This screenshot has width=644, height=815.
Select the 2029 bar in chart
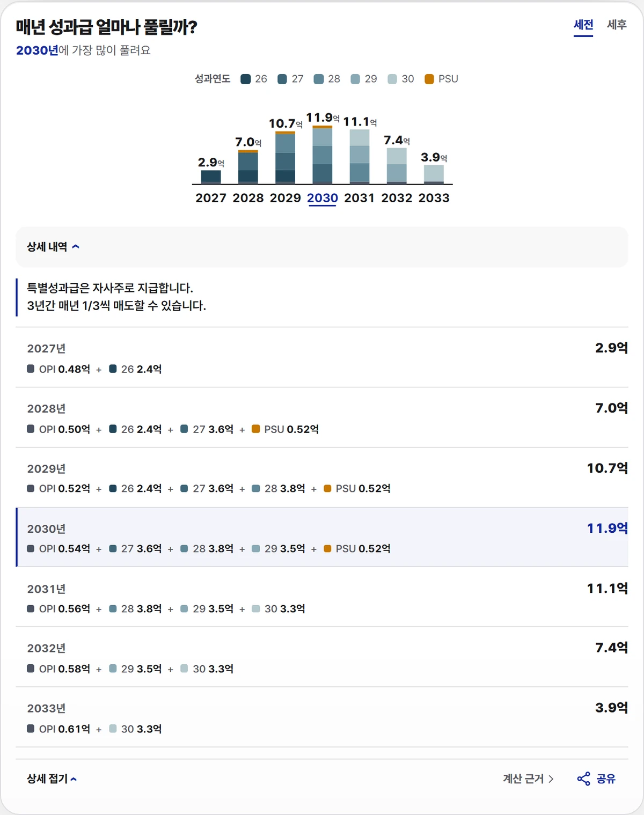pyautogui.click(x=285, y=158)
